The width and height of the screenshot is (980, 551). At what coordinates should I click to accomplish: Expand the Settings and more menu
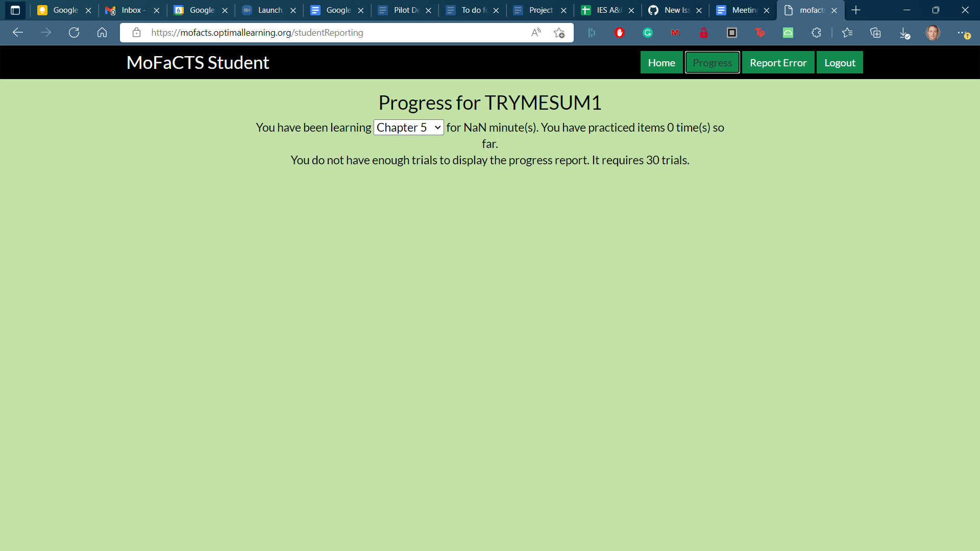click(966, 33)
